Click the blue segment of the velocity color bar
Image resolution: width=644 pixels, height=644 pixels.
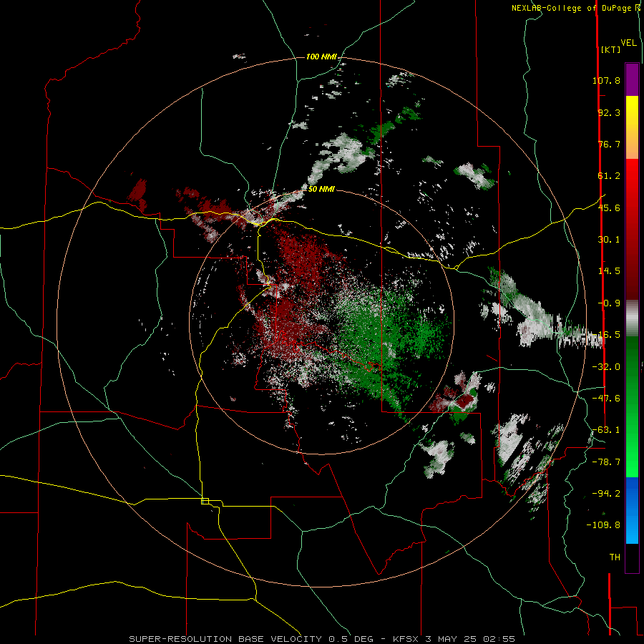[632, 510]
